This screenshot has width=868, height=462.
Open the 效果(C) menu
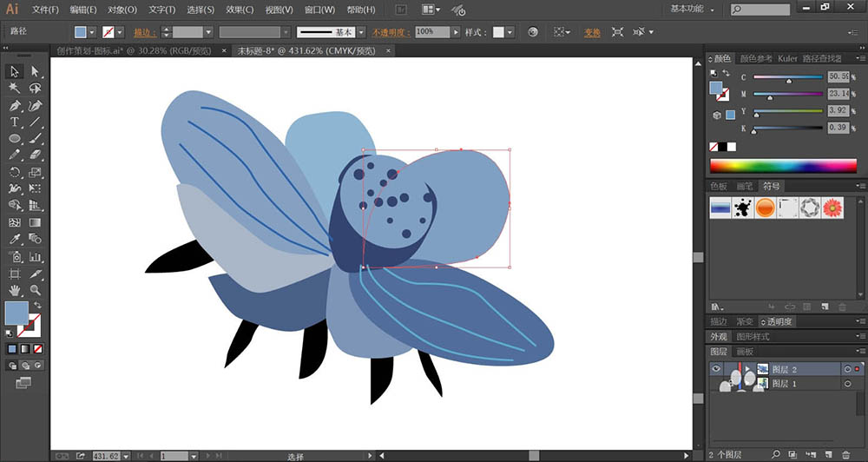[x=240, y=10]
